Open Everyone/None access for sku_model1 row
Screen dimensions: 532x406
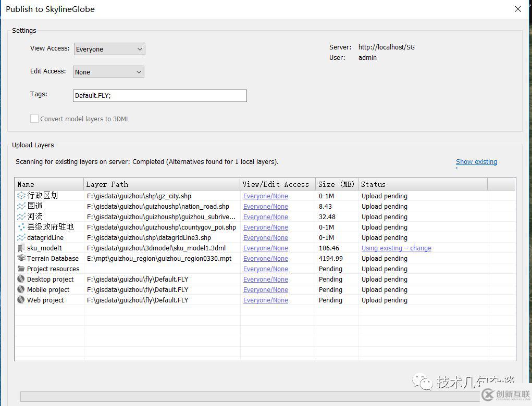click(x=266, y=248)
